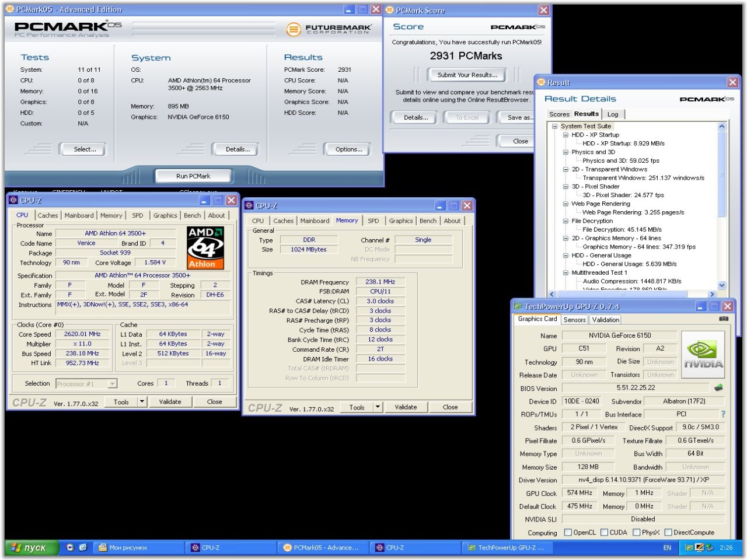Toggle the CUDA checkbox in GPU-Z
The height and width of the screenshot is (560, 747).
(605, 532)
